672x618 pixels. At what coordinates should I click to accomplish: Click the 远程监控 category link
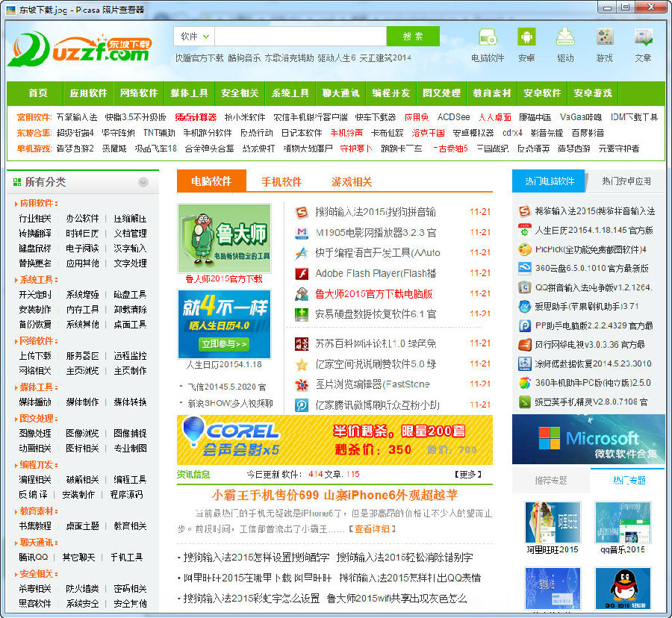pyautogui.click(x=130, y=356)
